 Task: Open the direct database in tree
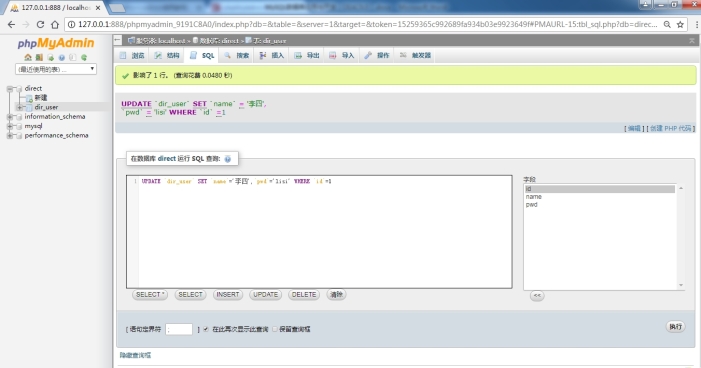click(33, 89)
